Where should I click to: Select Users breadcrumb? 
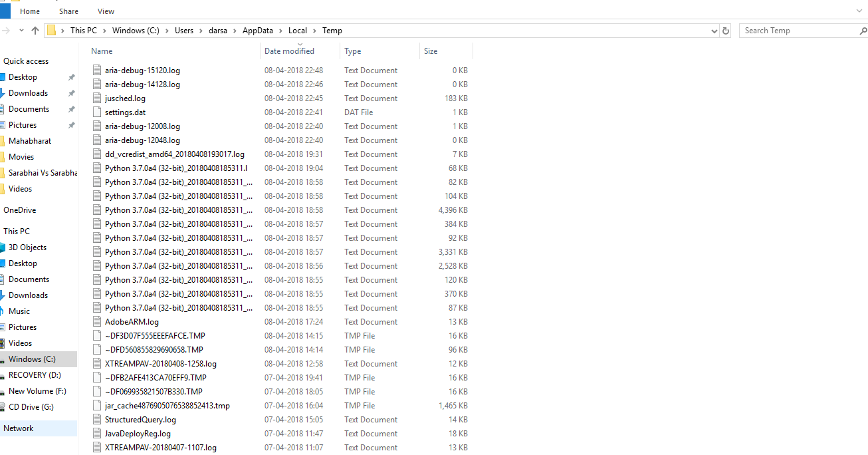[x=184, y=31]
